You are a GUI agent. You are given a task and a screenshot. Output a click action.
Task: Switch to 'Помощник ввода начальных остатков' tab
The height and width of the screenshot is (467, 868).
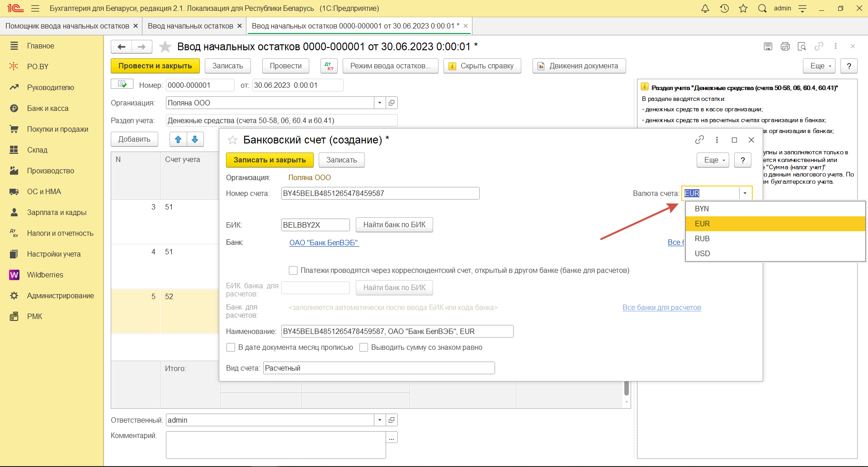pyautogui.click(x=67, y=26)
